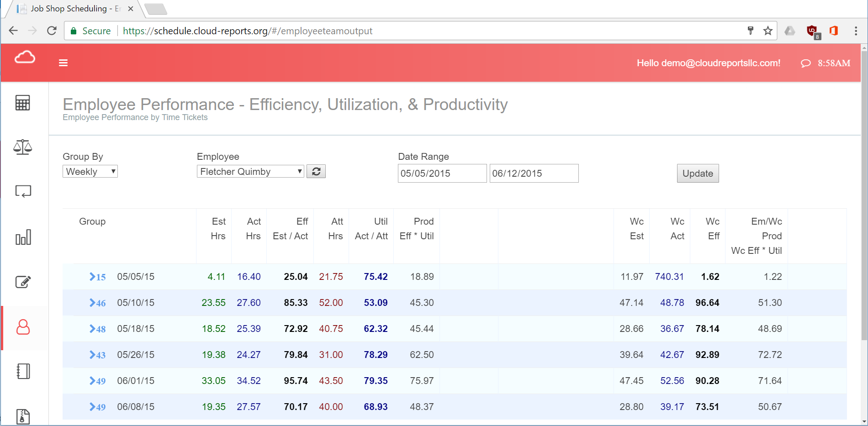Click the 50.67 Em/Wc Prod value
Viewport: 868px width, 426px height.
click(770, 407)
